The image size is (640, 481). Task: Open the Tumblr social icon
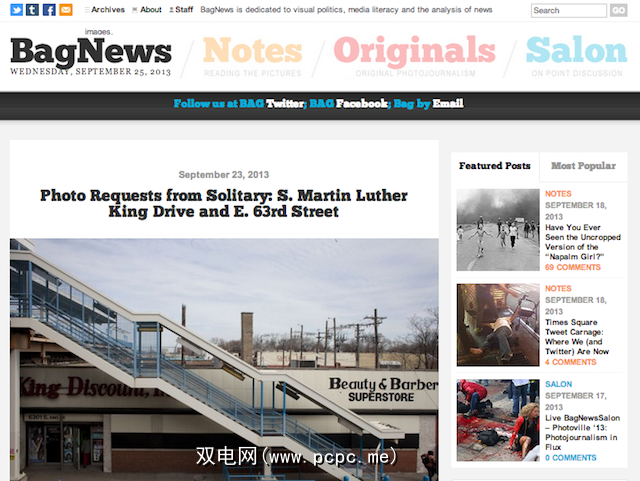33,9
